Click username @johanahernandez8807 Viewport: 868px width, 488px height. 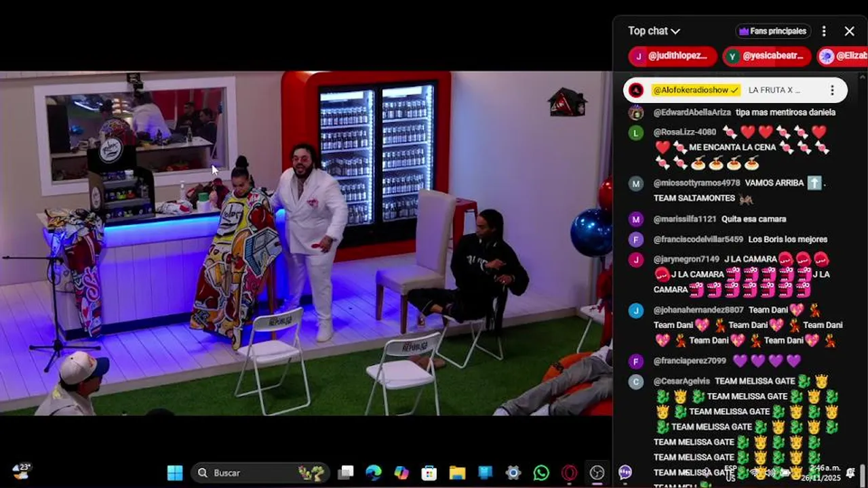[x=698, y=310]
